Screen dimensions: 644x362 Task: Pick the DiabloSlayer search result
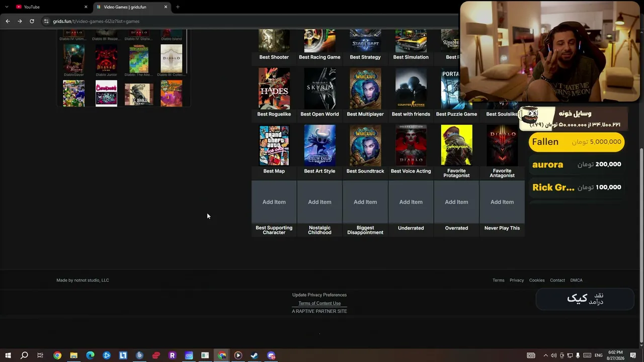[x=73, y=58]
